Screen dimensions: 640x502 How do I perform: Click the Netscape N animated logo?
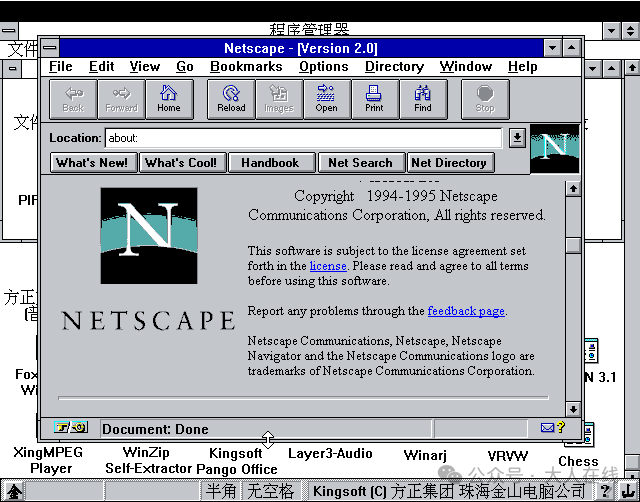(554, 149)
